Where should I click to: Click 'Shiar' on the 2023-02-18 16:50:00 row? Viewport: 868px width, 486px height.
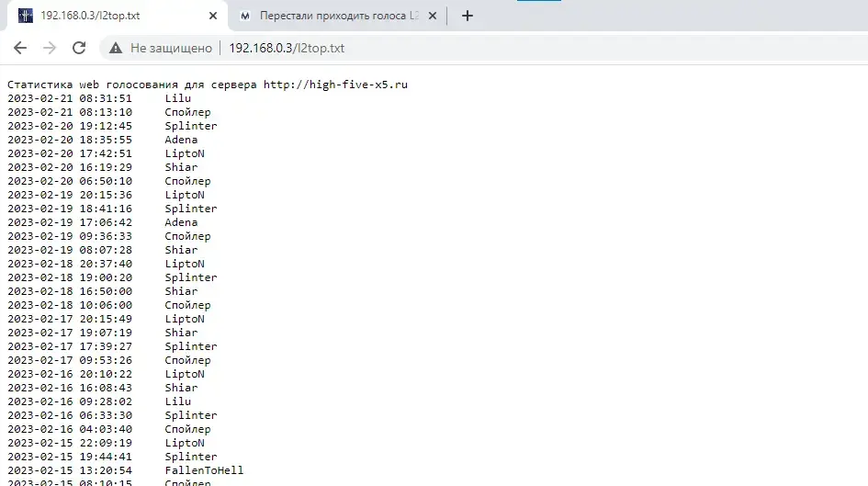[181, 292]
